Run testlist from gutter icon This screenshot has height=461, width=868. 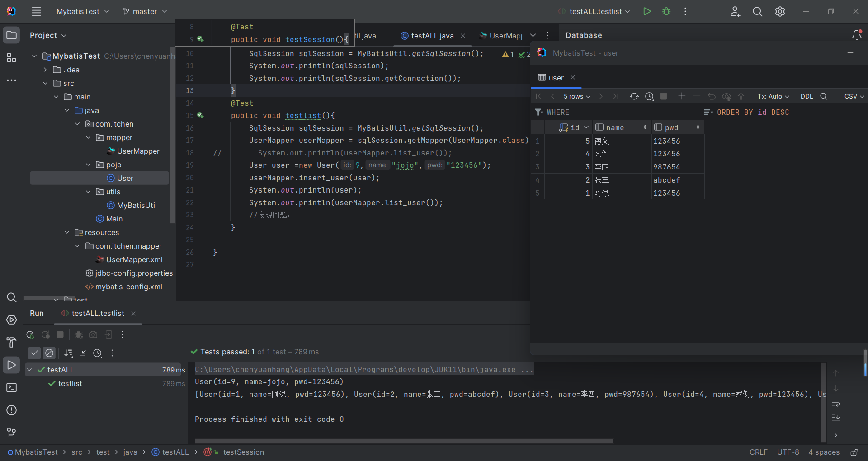click(x=200, y=116)
